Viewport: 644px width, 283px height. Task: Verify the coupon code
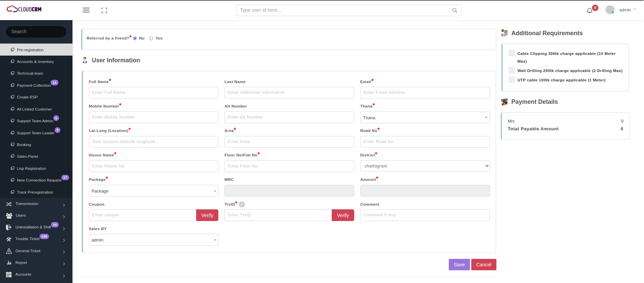(x=207, y=215)
